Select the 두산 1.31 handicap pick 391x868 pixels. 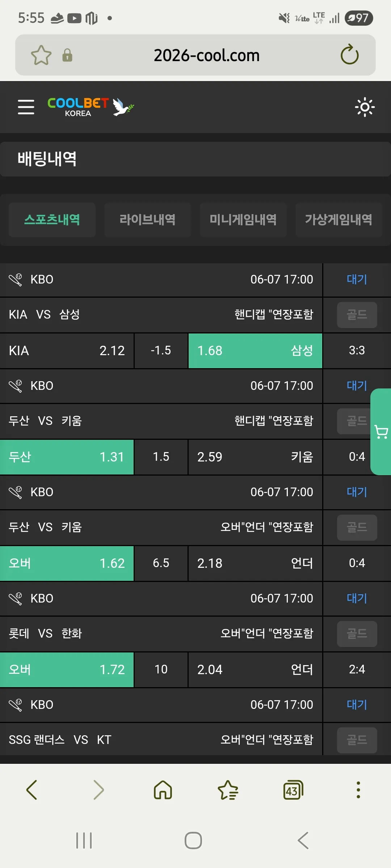point(67,457)
